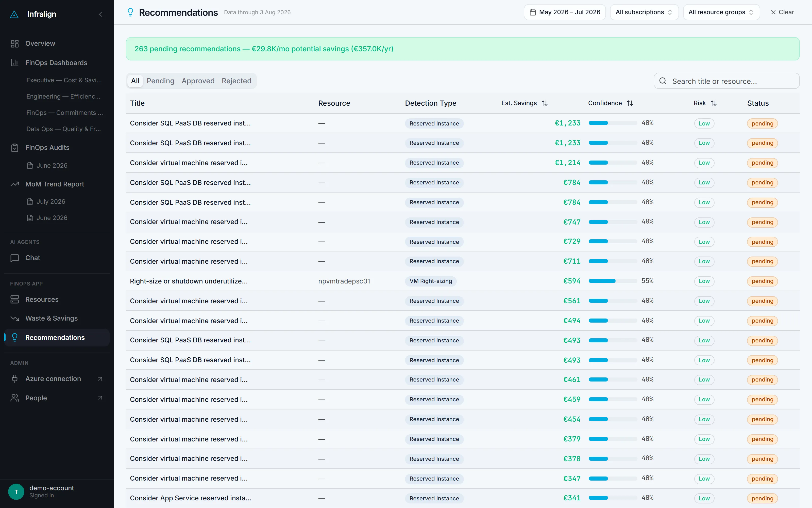Click the demo-account avatar
This screenshot has height=508, width=812.
[16, 491]
